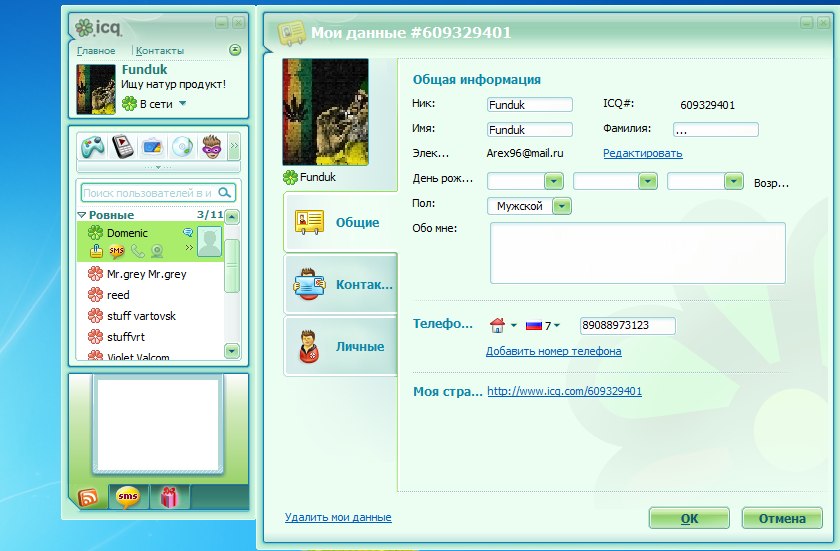The image size is (840, 551).
Task: Click the Funduk nickname in ICQ main window
Action: point(144,70)
